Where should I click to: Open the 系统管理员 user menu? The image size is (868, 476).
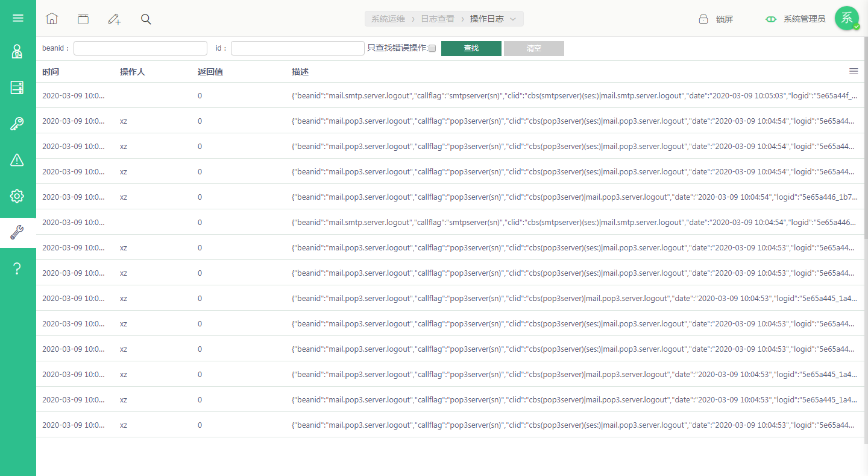804,19
